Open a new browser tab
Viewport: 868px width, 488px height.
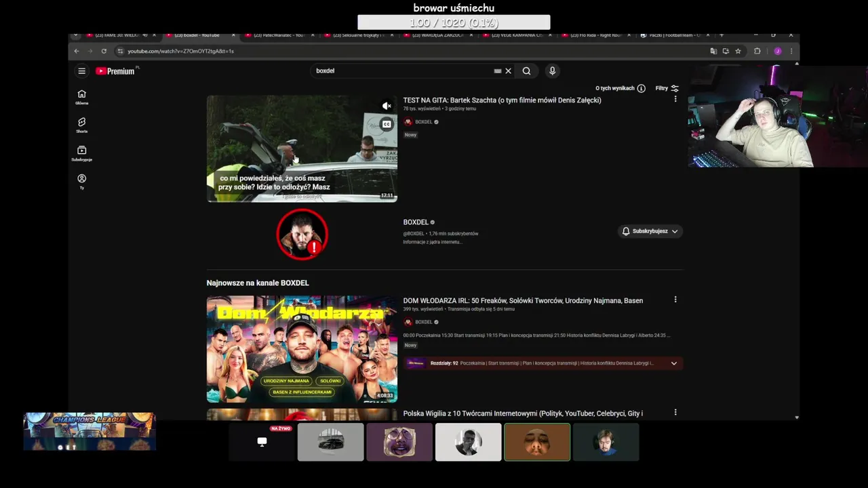pyautogui.click(x=722, y=35)
